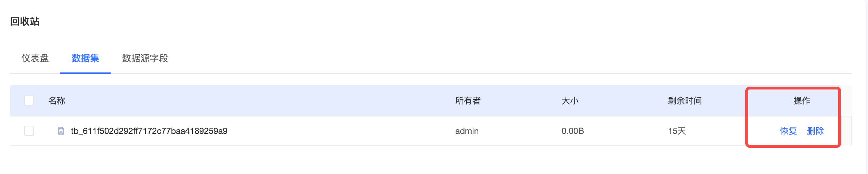
Task: Click the vertical scrollbar track at right edge
Action: pos(866,87)
